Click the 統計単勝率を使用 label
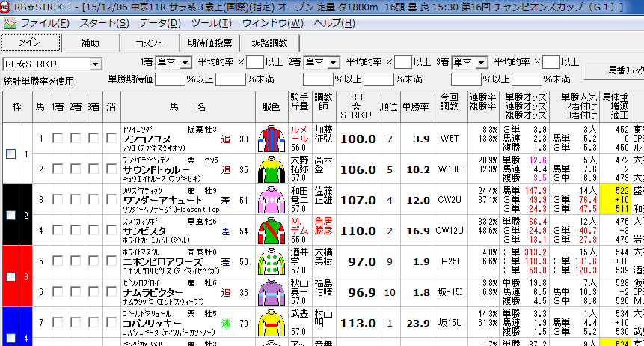The width and height of the screenshot is (644, 346). coord(39,81)
